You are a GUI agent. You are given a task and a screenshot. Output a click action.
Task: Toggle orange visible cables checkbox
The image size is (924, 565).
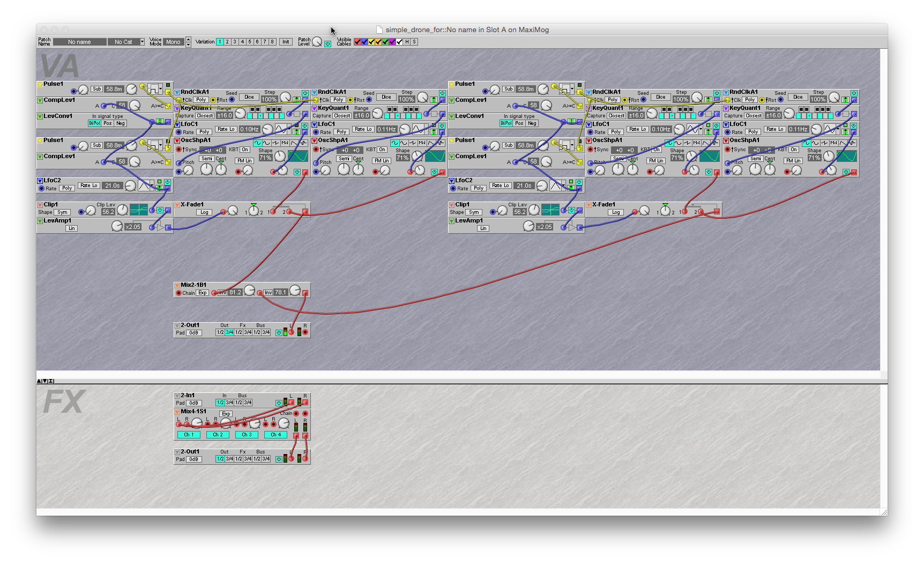pos(378,42)
